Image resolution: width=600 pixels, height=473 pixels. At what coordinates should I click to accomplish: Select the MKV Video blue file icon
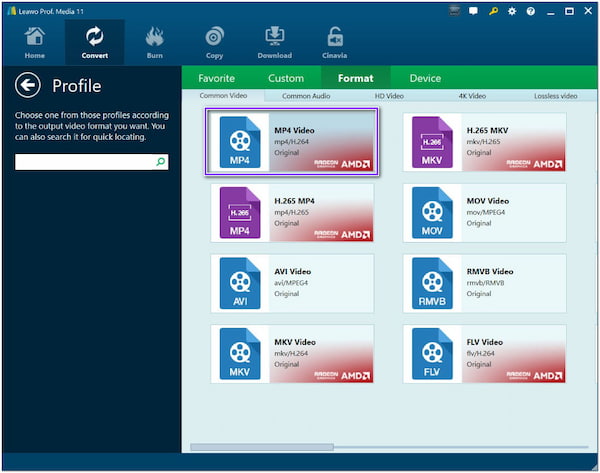pyautogui.click(x=240, y=354)
